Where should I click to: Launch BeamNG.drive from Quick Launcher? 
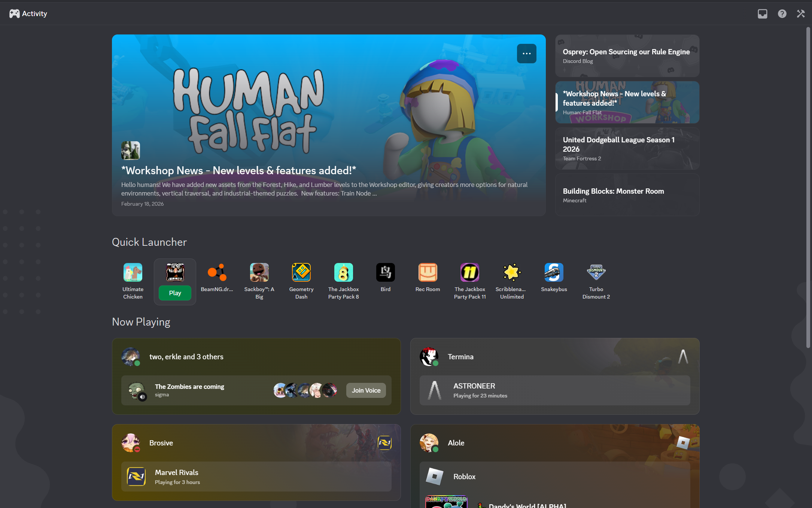217,272
